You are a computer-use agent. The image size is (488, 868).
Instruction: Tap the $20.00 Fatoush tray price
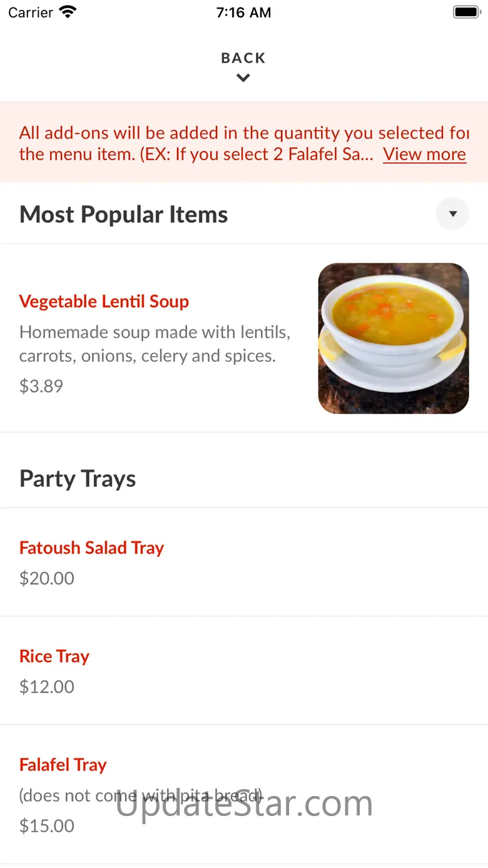click(47, 578)
